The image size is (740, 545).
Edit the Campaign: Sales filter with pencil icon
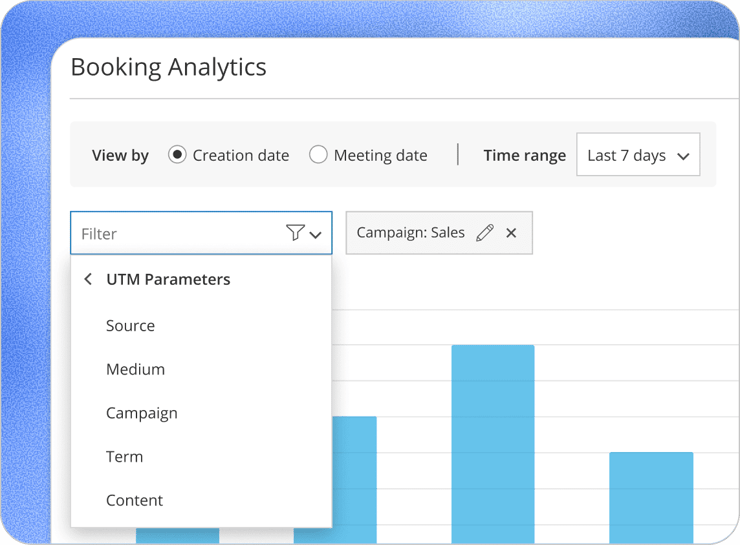click(x=485, y=233)
